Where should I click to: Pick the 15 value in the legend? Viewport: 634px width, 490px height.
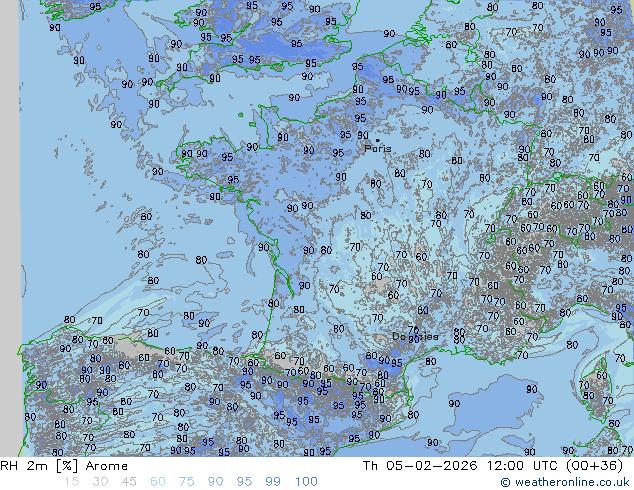(71, 482)
